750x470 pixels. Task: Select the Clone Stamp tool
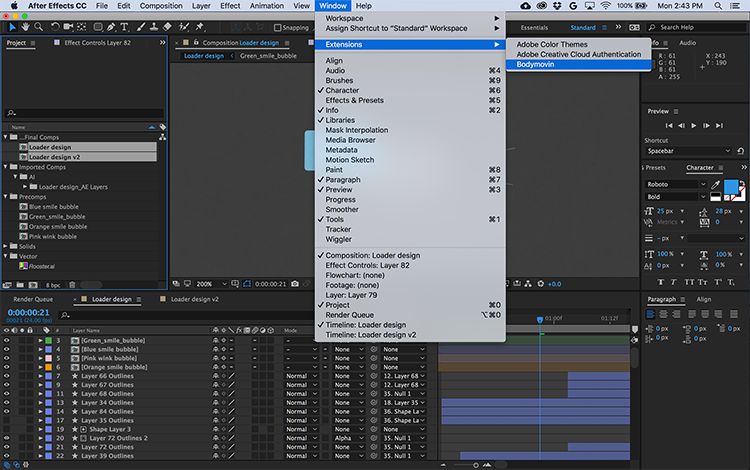point(154,27)
